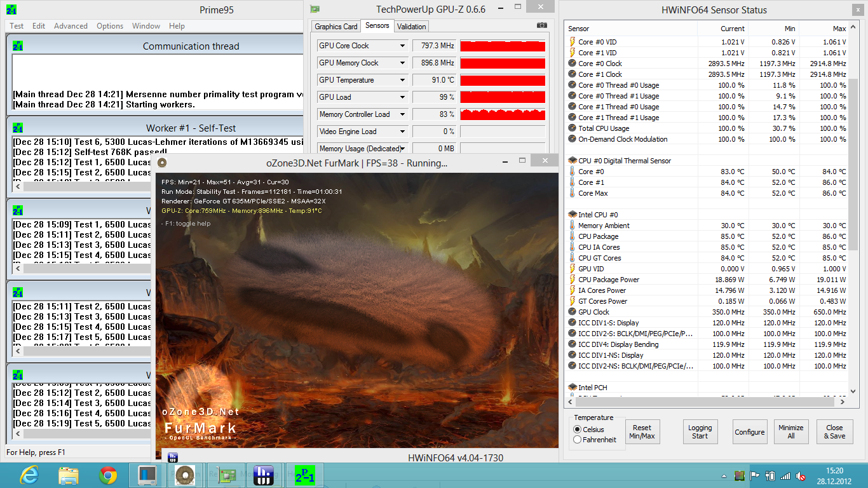This screenshot has width=868, height=488.
Task: Click the chip icon beside Intel CPU #0
Action: (x=572, y=215)
